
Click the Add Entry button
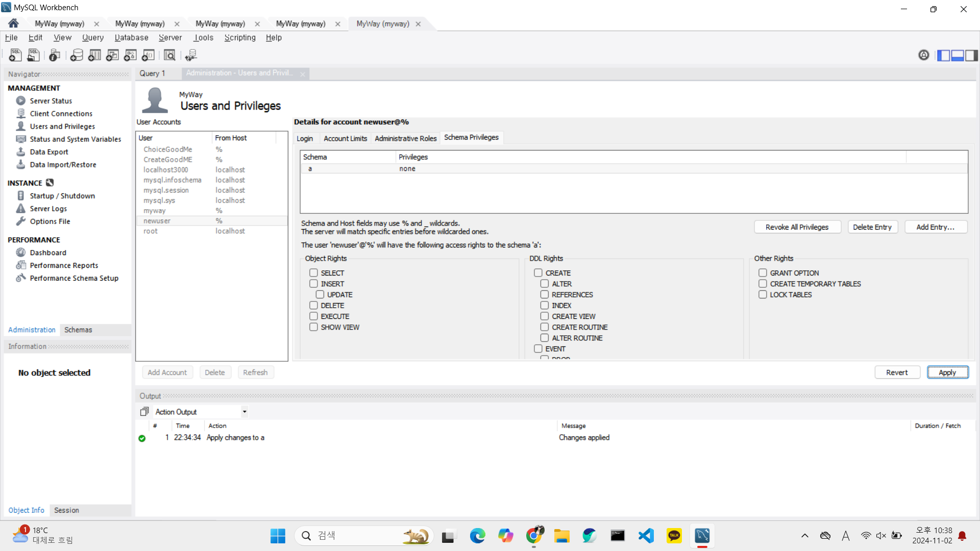pyautogui.click(x=935, y=227)
